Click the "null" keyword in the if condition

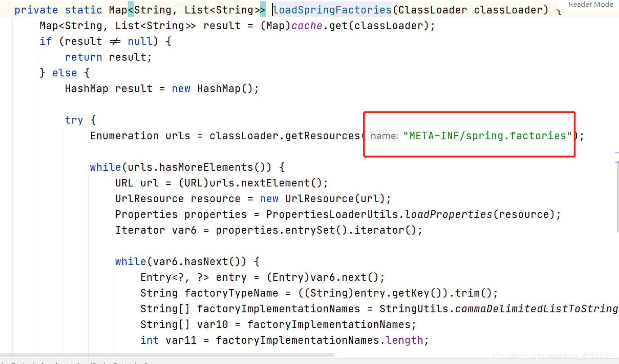click(x=140, y=41)
